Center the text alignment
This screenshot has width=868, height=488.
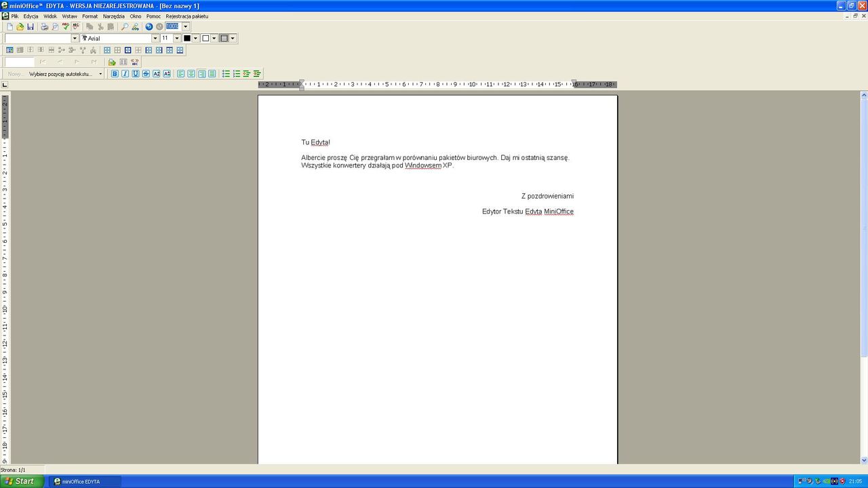point(191,74)
